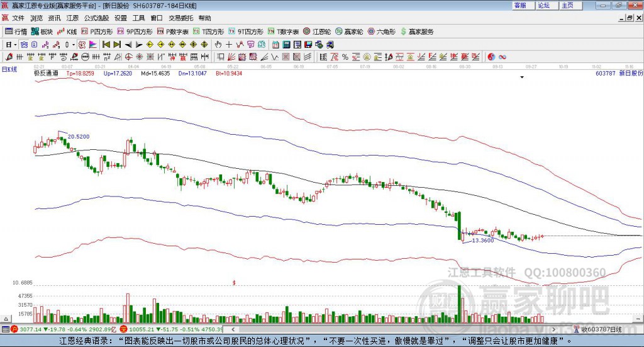The image size is (644, 347).
Task: Click the 13.3600 low price label
Action: pyautogui.click(x=483, y=240)
